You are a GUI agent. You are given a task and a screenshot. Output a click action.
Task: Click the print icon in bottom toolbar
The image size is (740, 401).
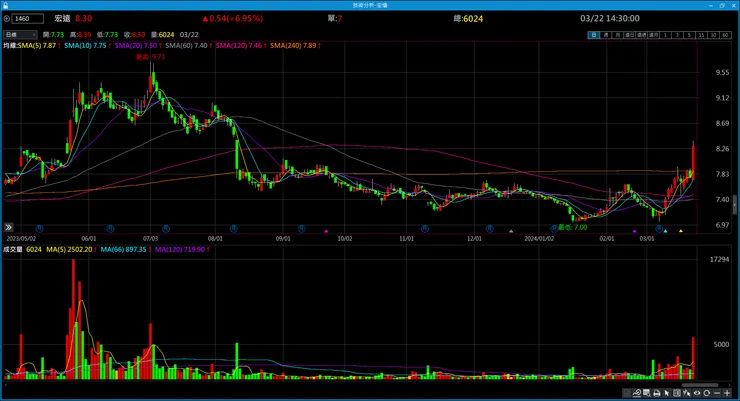pos(656,393)
